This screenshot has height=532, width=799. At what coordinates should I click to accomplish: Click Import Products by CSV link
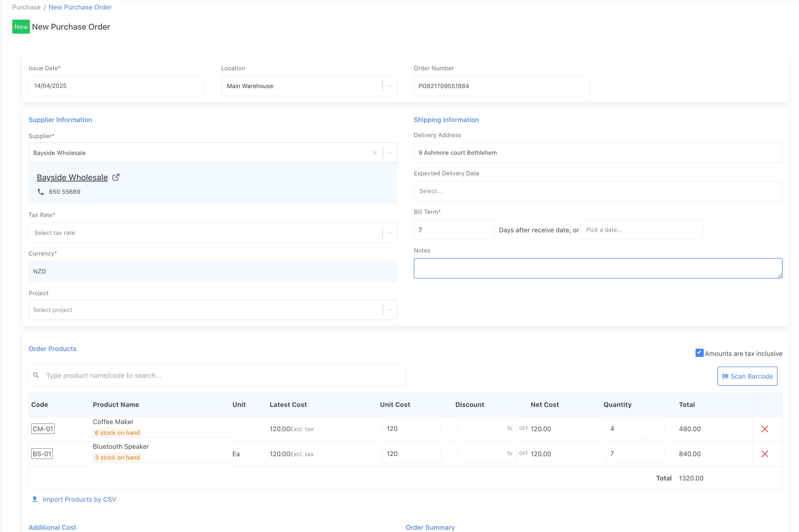79,499
